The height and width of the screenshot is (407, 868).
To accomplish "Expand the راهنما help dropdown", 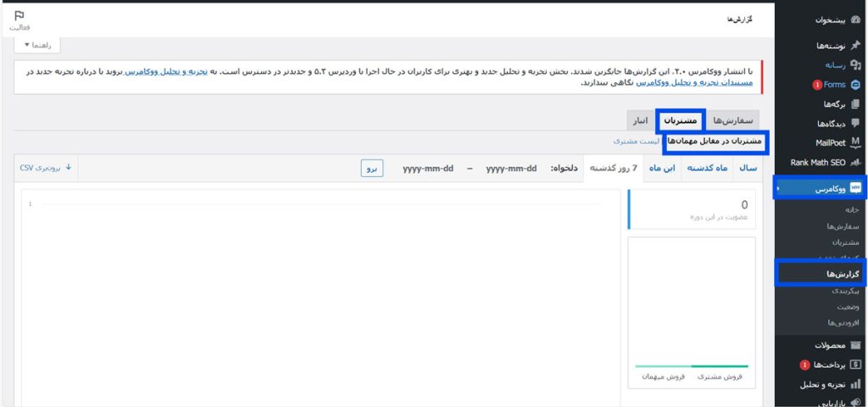I will [37, 45].
